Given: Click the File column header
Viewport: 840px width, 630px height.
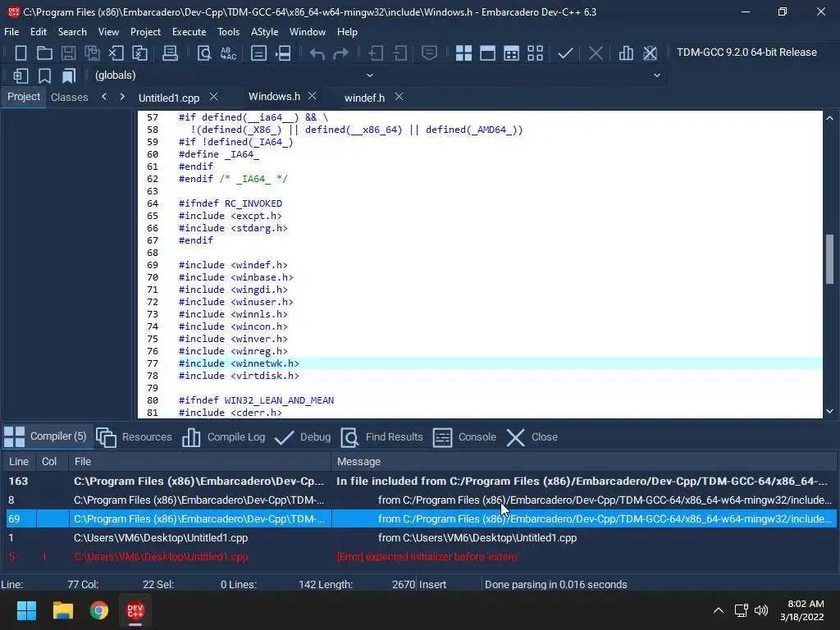Looking at the screenshot, I should pyautogui.click(x=200, y=461).
